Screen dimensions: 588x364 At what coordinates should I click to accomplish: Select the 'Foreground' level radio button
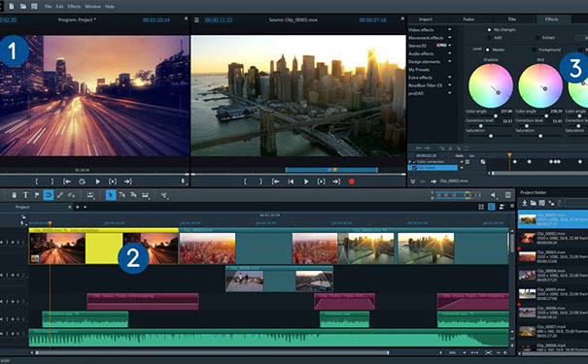(534, 50)
